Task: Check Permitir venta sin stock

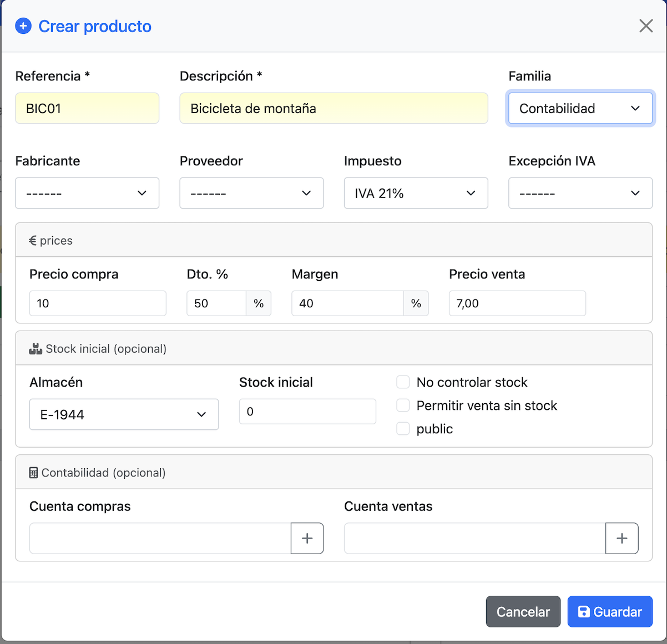Action: click(x=403, y=405)
